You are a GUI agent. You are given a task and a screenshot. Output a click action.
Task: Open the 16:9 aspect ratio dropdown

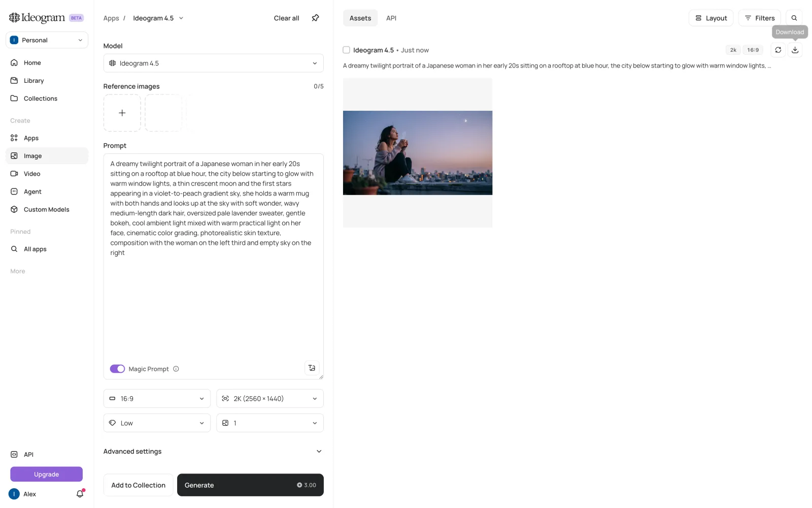pos(157,399)
